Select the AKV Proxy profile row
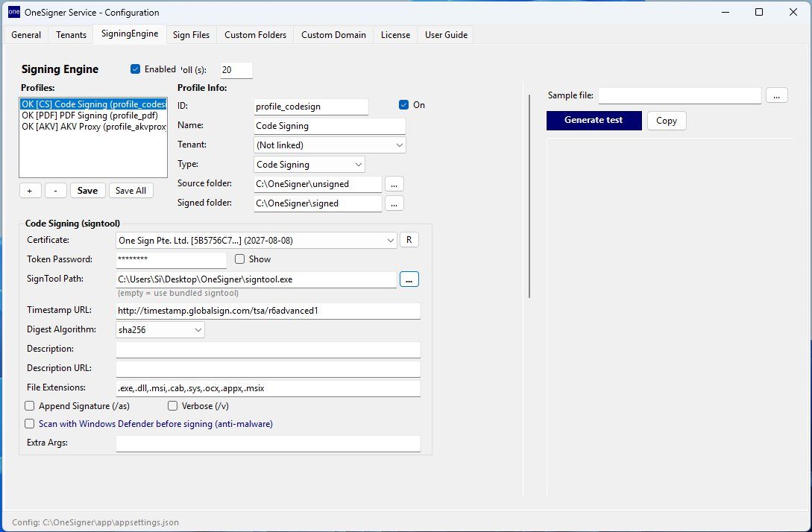The image size is (812, 532). [93, 127]
